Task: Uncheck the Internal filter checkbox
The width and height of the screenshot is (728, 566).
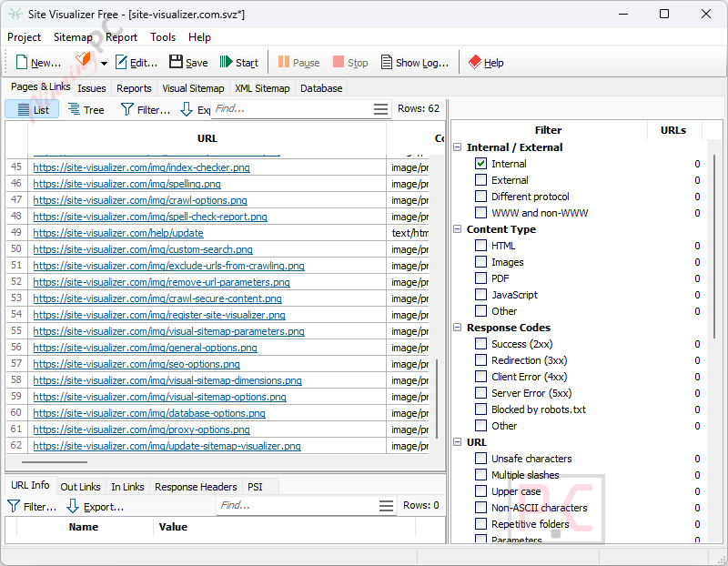Action: [x=481, y=164]
